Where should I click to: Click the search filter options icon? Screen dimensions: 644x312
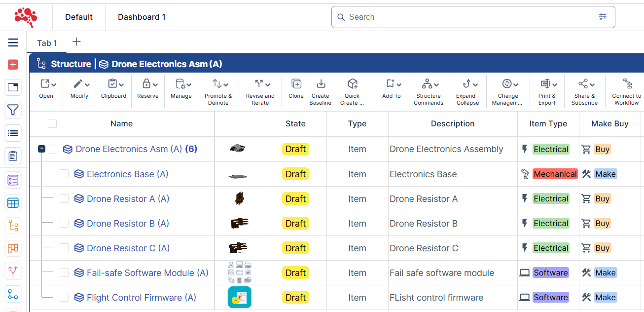click(603, 17)
